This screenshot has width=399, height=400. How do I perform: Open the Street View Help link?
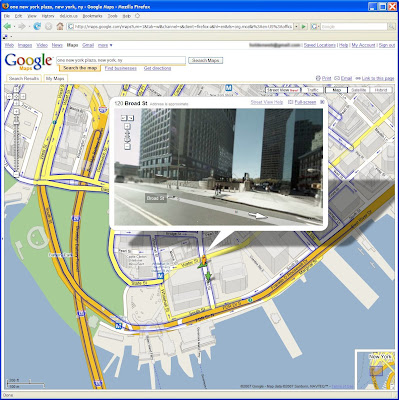pyautogui.click(x=267, y=102)
